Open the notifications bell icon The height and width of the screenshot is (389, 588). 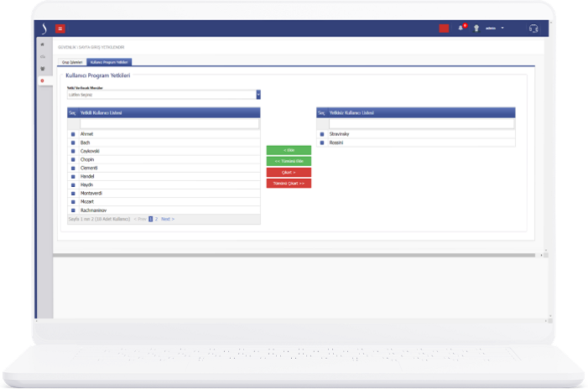click(x=461, y=29)
